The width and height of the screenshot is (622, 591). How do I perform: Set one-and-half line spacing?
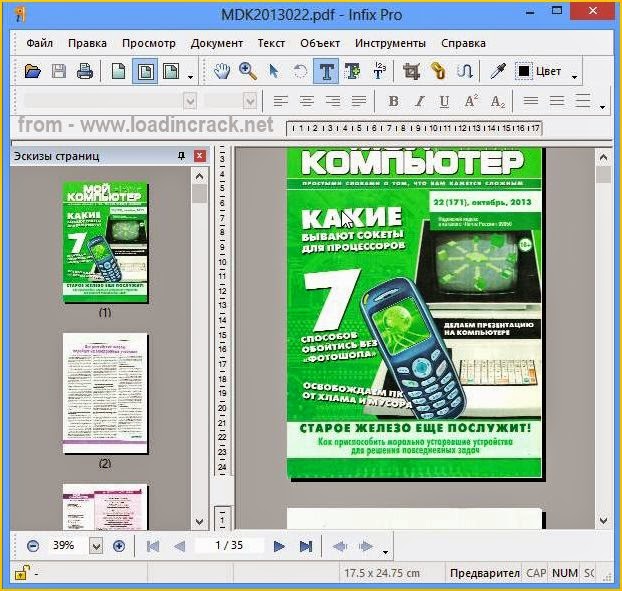557,101
